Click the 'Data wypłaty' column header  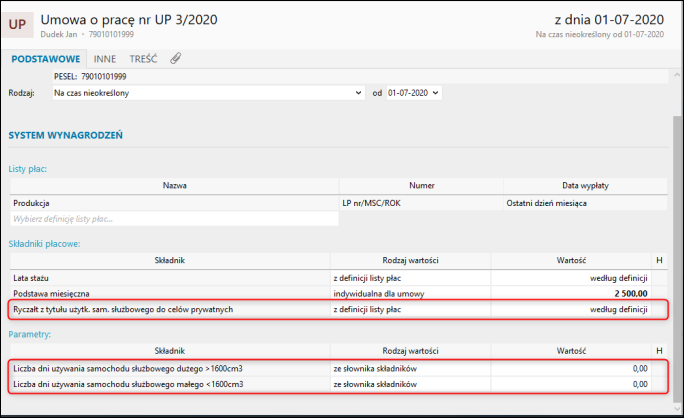coord(585,185)
